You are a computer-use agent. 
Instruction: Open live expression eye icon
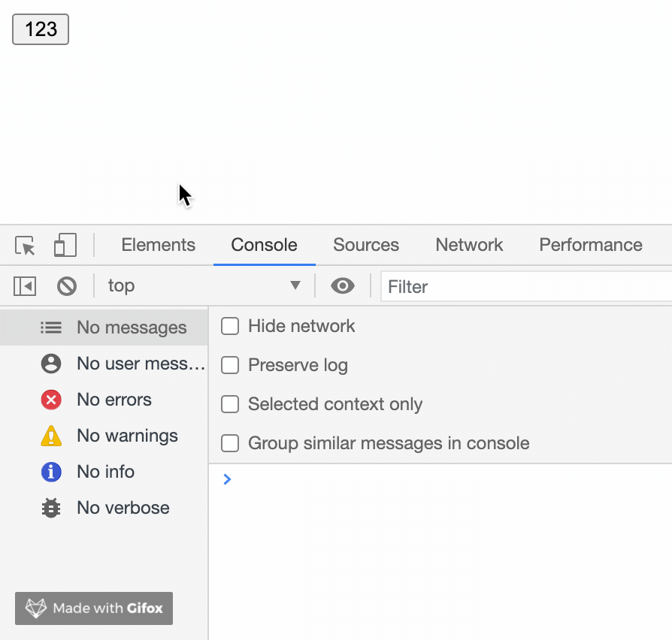(343, 286)
